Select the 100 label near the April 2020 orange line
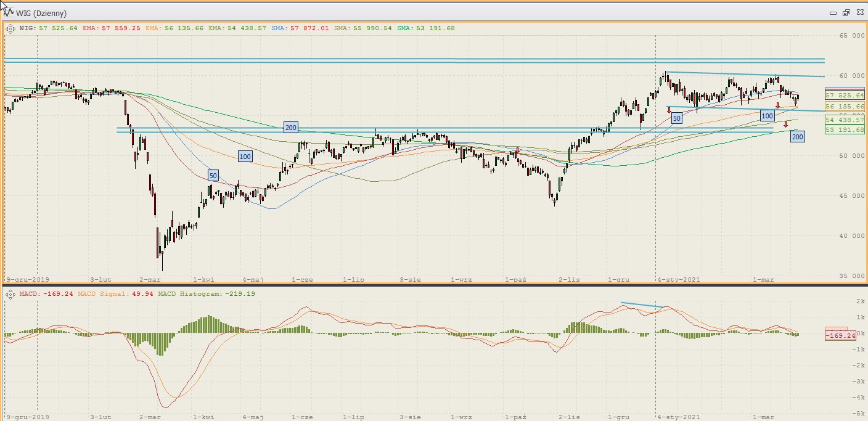This screenshot has width=868, height=421. point(245,157)
